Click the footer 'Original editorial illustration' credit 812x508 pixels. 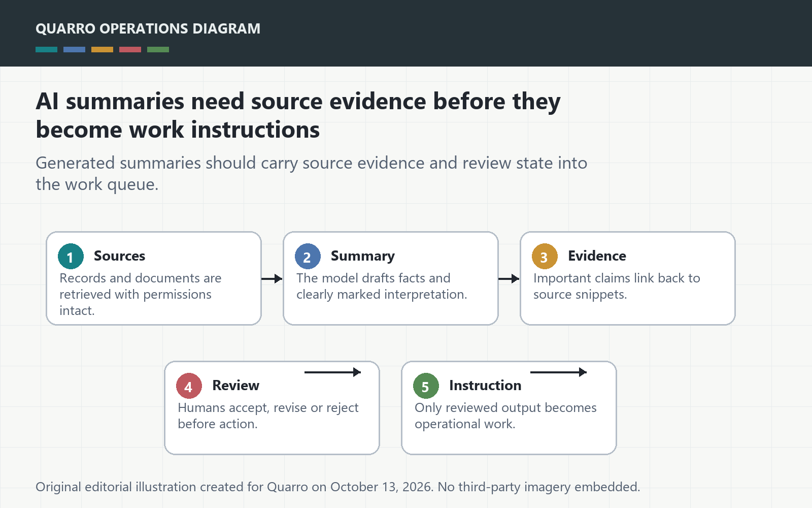[x=337, y=487]
